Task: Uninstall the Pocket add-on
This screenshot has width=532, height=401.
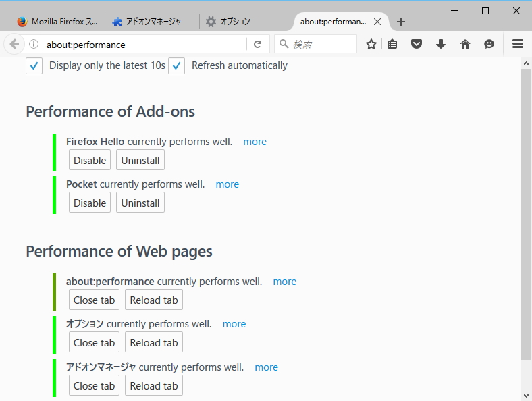Action: (140, 203)
